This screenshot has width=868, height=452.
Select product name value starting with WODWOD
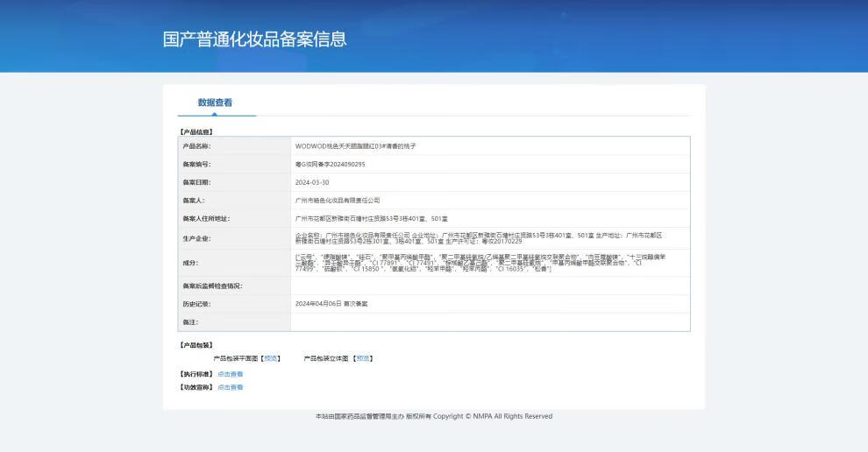[x=355, y=146]
